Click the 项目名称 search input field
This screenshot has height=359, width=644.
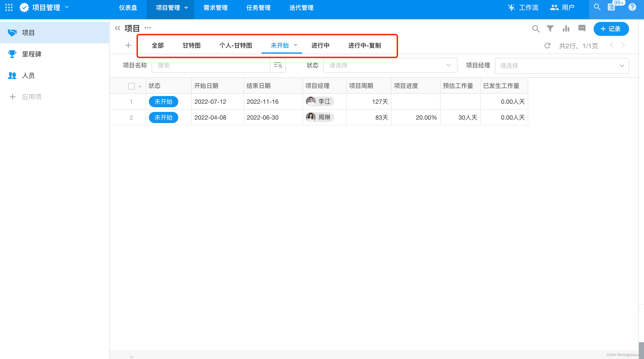pos(211,65)
